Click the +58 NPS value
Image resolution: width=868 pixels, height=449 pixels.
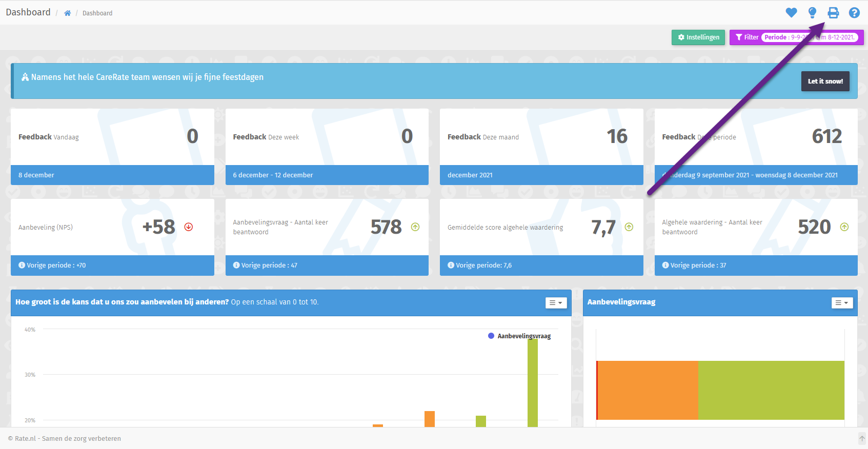159,227
